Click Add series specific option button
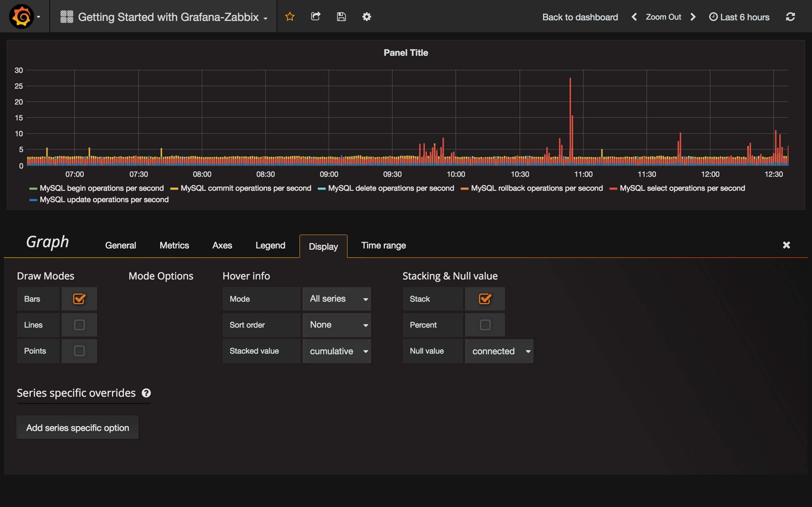 tap(77, 428)
